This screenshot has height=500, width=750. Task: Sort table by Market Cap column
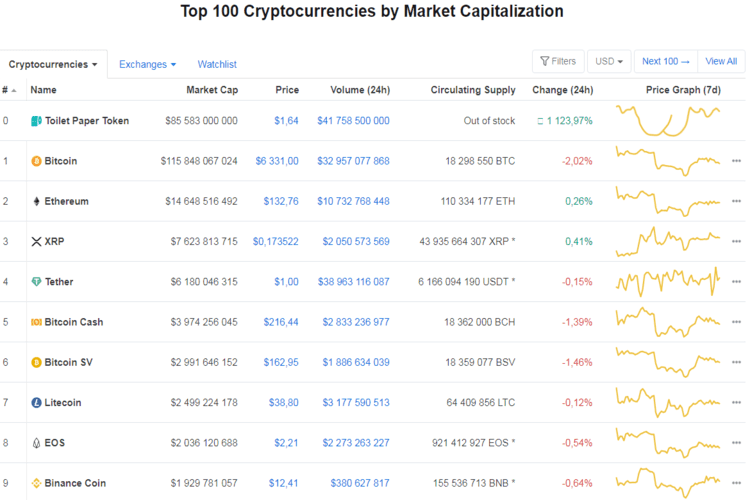(x=212, y=90)
